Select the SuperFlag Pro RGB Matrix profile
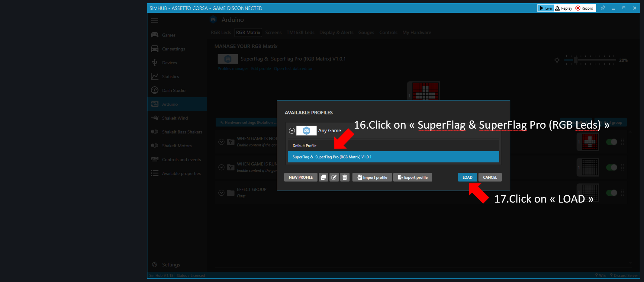 393,157
